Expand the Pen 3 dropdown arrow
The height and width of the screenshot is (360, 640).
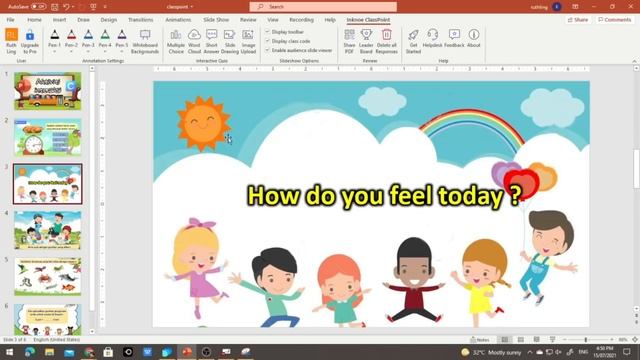coord(88,52)
